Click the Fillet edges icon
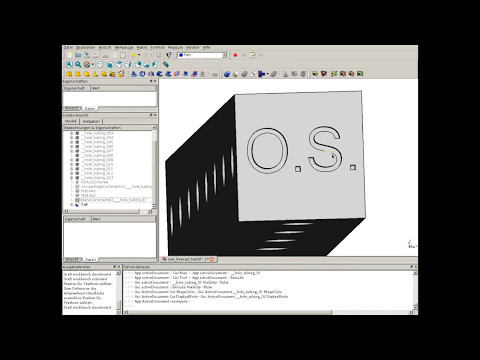480x360 pixels. (x=160, y=74)
